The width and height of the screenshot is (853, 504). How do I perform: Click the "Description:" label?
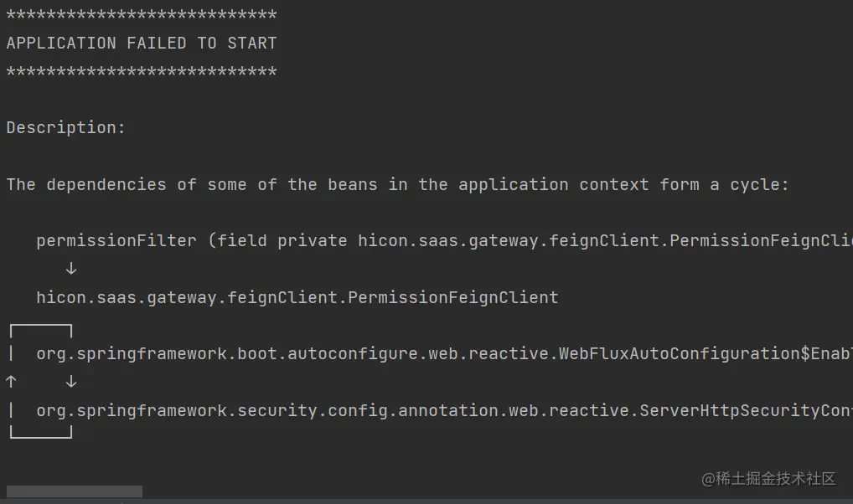pos(65,128)
